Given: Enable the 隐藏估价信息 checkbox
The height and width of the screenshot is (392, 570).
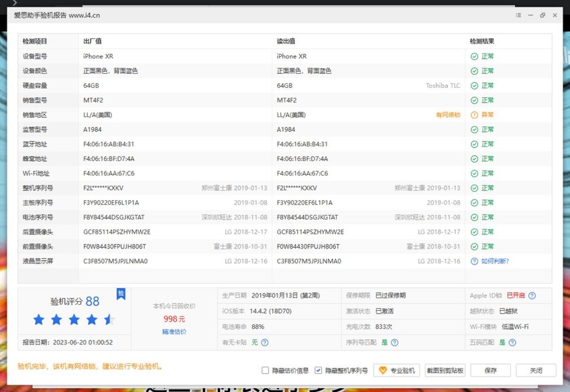Looking at the screenshot, I should click(x=265, y=370).
